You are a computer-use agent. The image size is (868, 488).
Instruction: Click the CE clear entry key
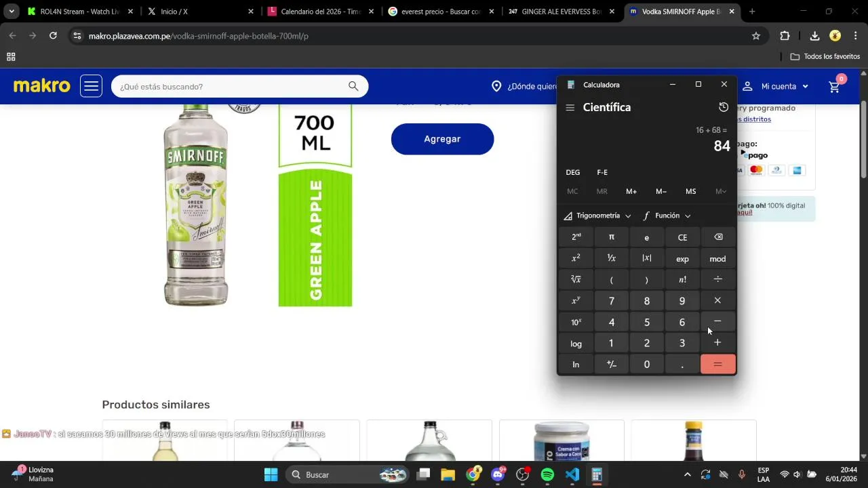(x=682, y=237)
